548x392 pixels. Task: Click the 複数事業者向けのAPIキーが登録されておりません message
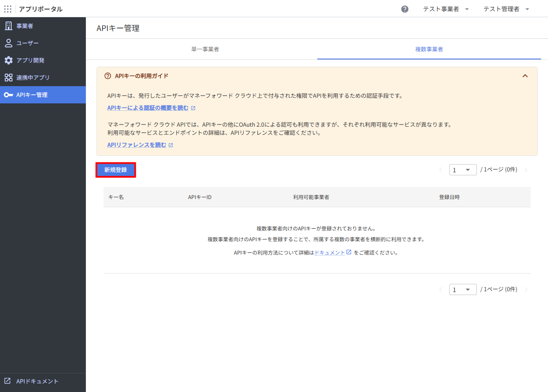[316, 228]
